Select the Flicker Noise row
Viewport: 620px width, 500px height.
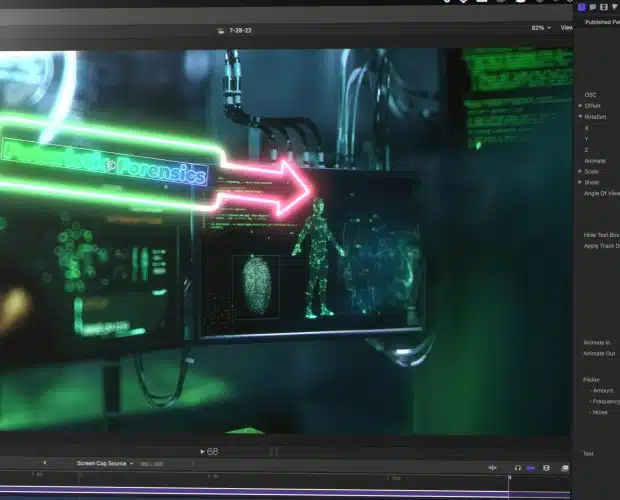click(599, 412)
